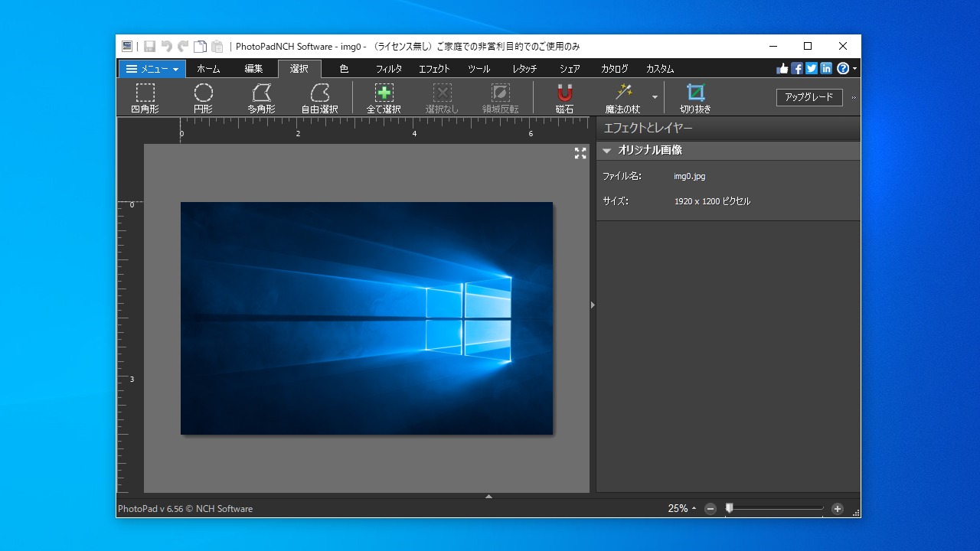
Task: Click the 切り抜き crop tool
Action: click(695, 98)
